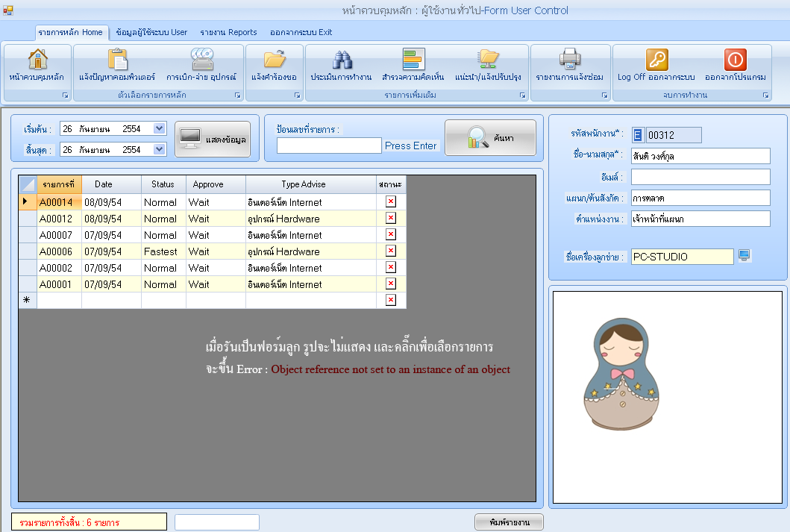Click ชื่อ-นามสกุล name field
Screen dimensions: 790x532
pos(700,156)
